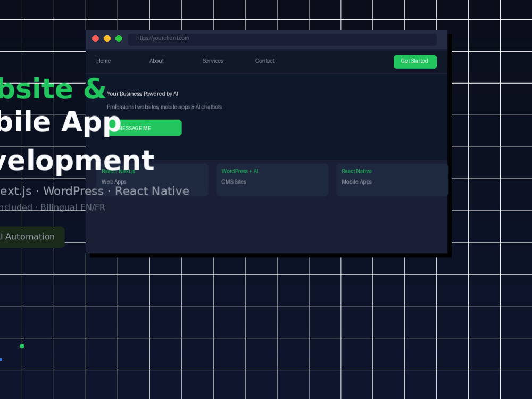Focus the yourclient.com URL bar

point(282,39)
